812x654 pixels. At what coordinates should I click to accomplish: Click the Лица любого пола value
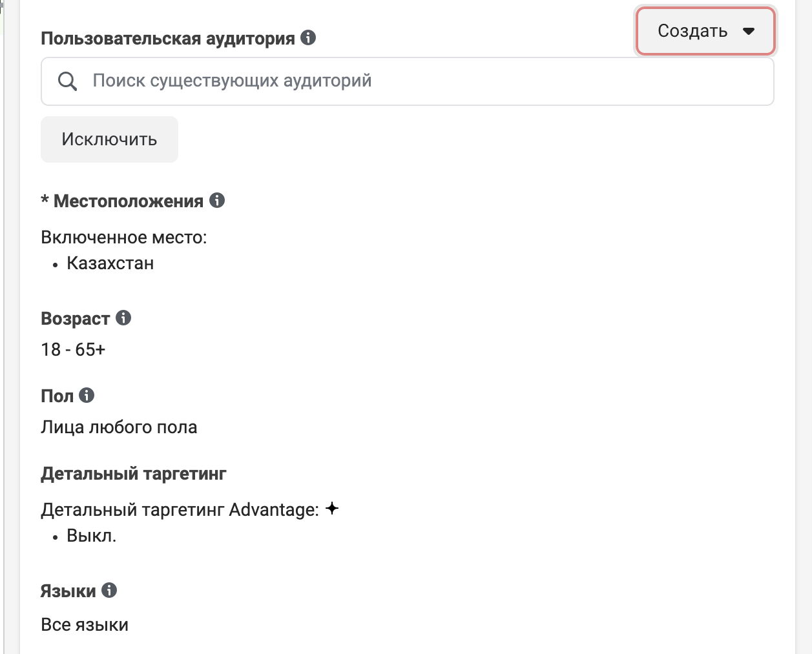pyautogui.click(x=119, y=427)
